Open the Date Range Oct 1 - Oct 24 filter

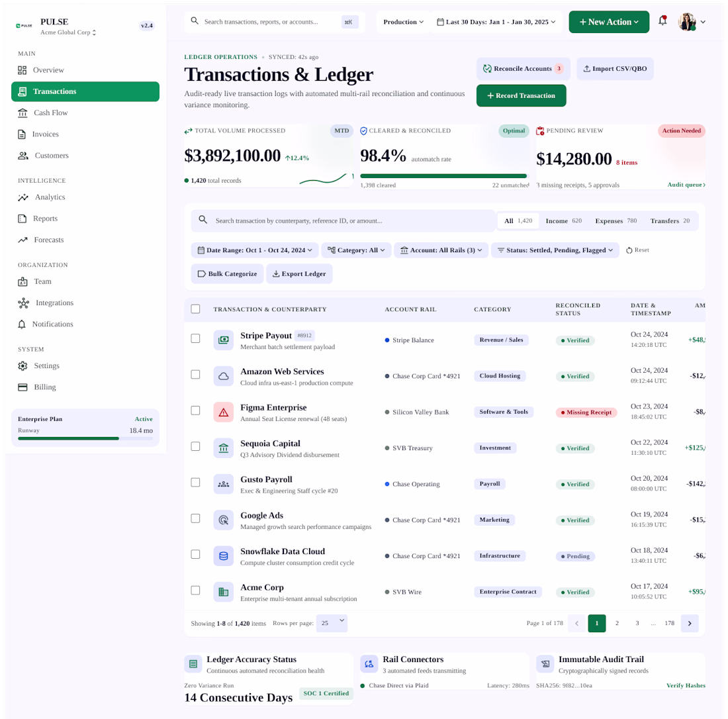click(254, 250)
